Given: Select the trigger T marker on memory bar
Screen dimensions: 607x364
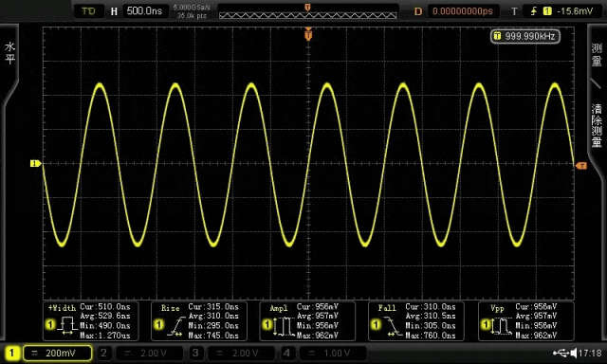Looking at the screenshot, I should pos(307,8).
